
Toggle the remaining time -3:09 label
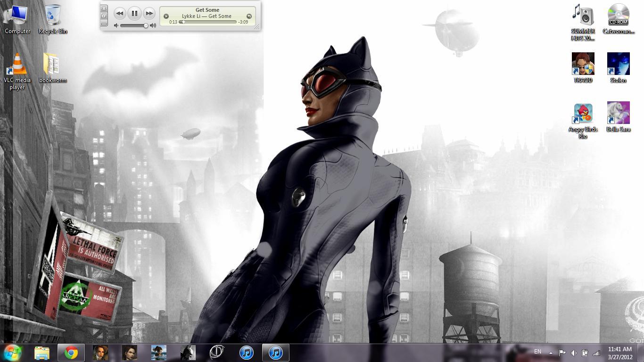tap(243, 22)
